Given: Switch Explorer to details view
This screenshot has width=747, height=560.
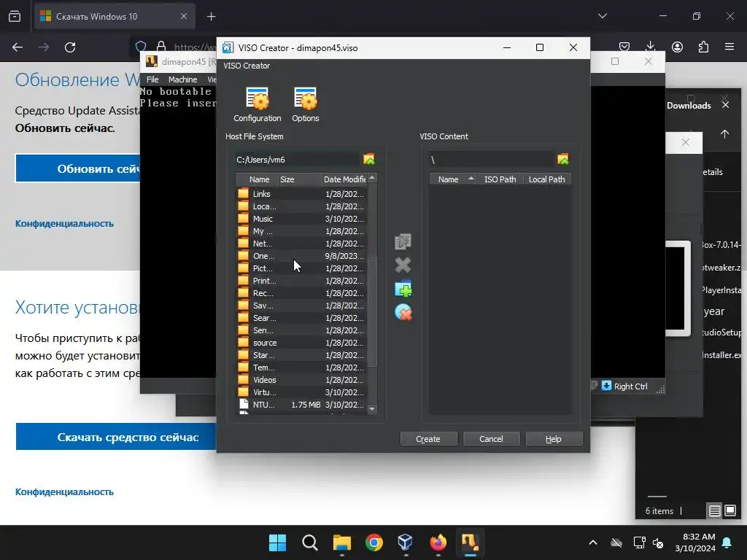Looking at the screenshot, I should click(x=715, y=511).
